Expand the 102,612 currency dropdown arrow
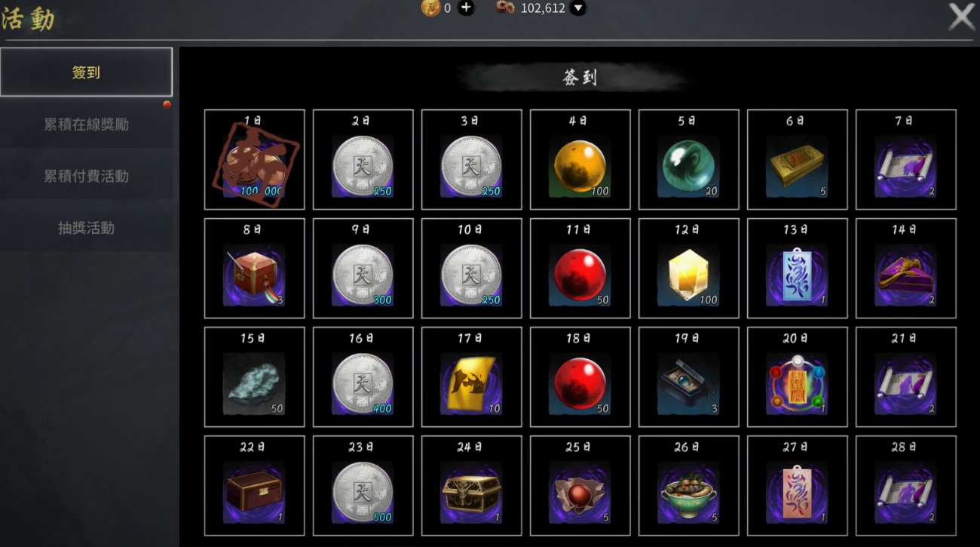Screen dimensions: 980x547 [x=578, y=8]
